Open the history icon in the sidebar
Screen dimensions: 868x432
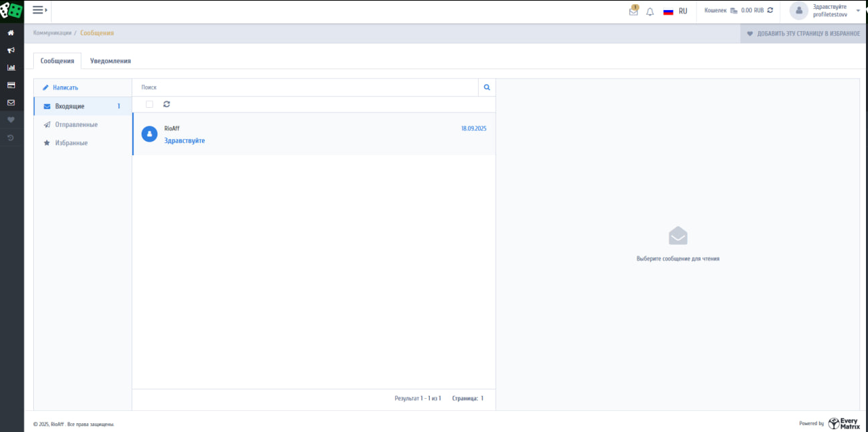click(x=11, y=138)
